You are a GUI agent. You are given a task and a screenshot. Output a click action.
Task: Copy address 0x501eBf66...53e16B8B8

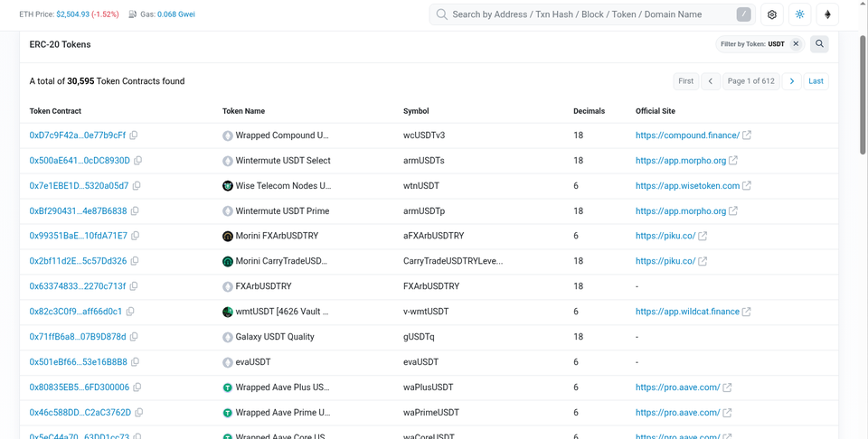pos(135,362)
